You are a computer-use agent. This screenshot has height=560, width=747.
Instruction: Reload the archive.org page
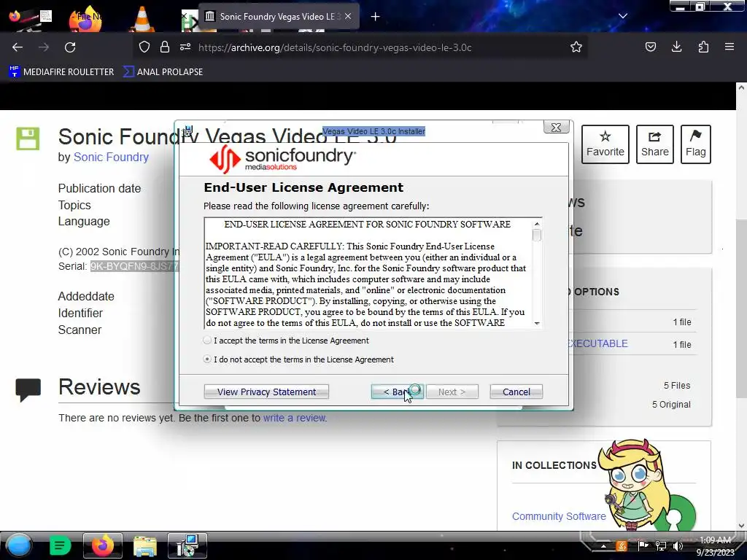coord(70,47)
